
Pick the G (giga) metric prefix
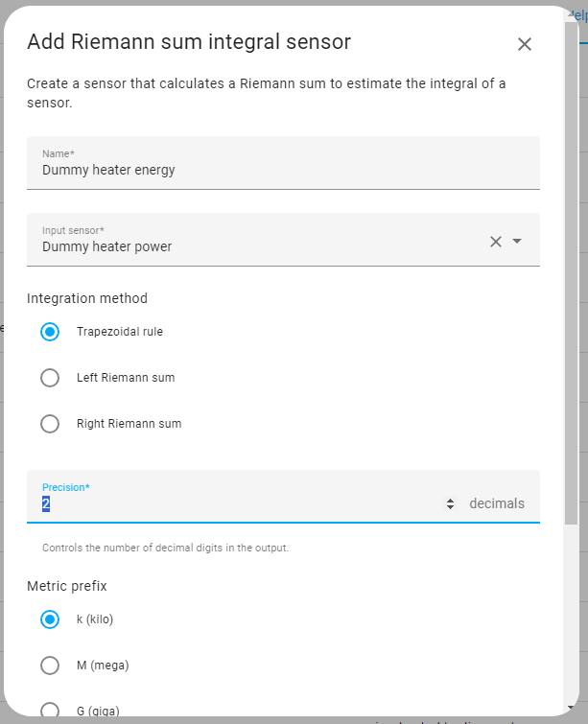point(50,711)
